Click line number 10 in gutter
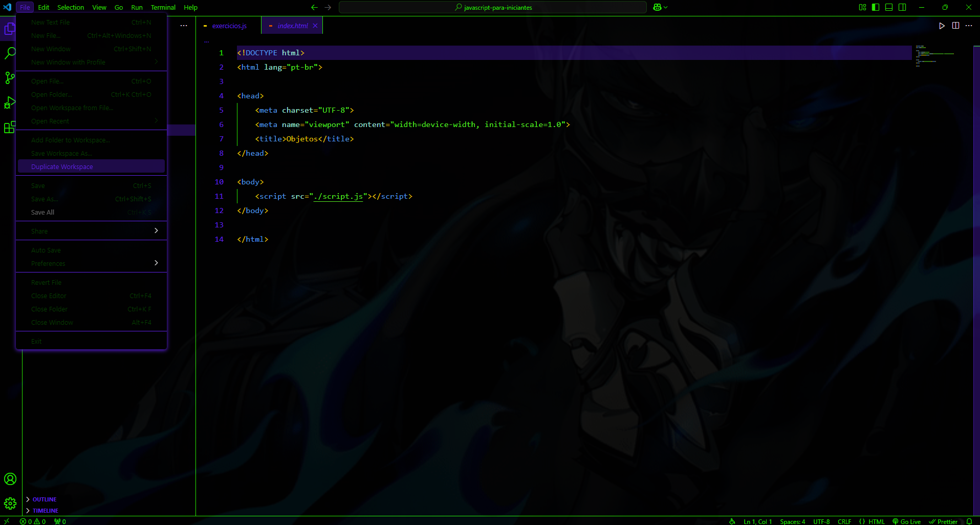This screenshot has width=980, height=525. pos(219,182)
